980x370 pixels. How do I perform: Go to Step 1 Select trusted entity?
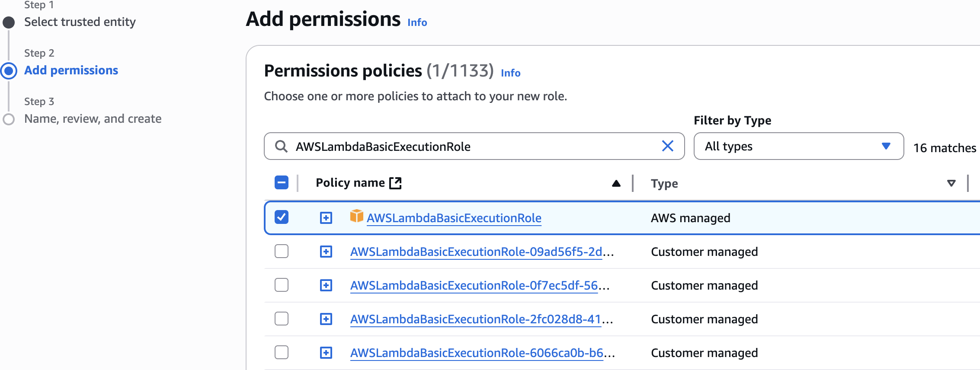[80, 22]
